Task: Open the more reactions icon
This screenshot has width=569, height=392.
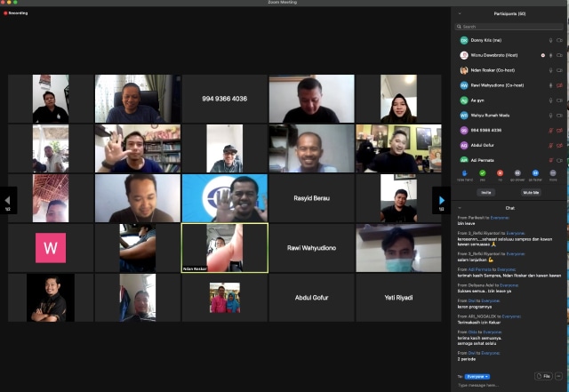Action: (x=553, y=173)
